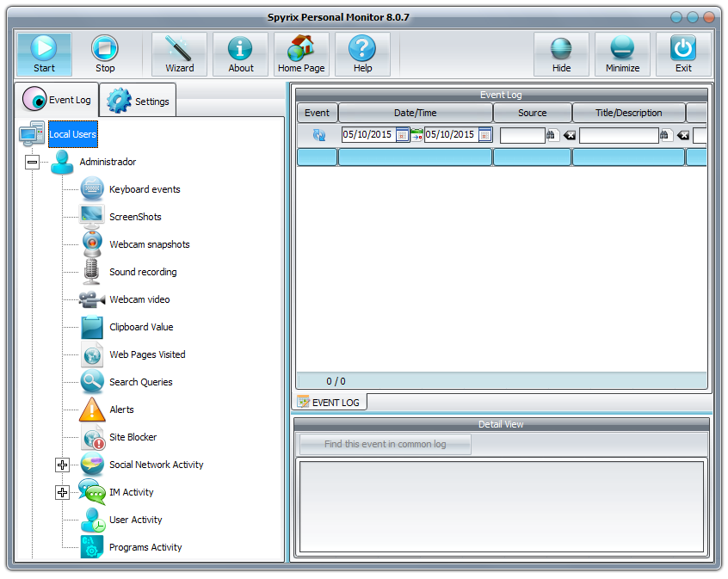728x579 pixels.
Task: Select the Administrador user
Action: coord(108,162)
